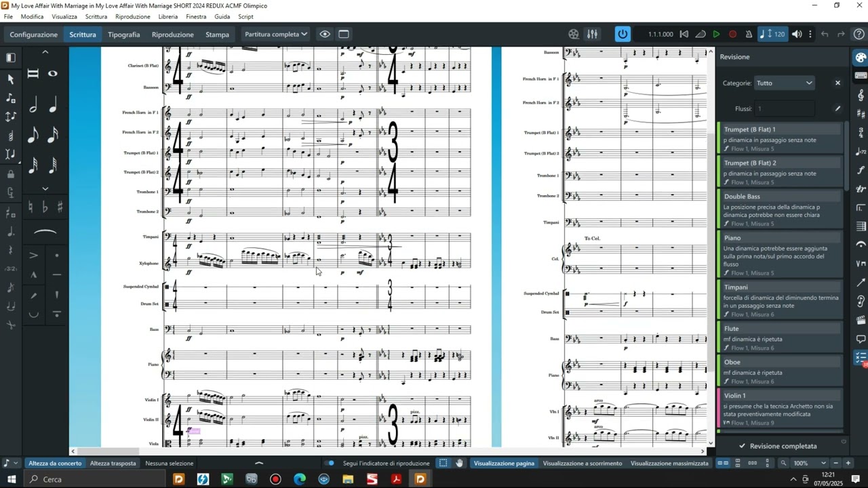The height and width of the screenshot is (488, 868).
Task: Open the Modifica menu
Action: click(x=32, y=16)
